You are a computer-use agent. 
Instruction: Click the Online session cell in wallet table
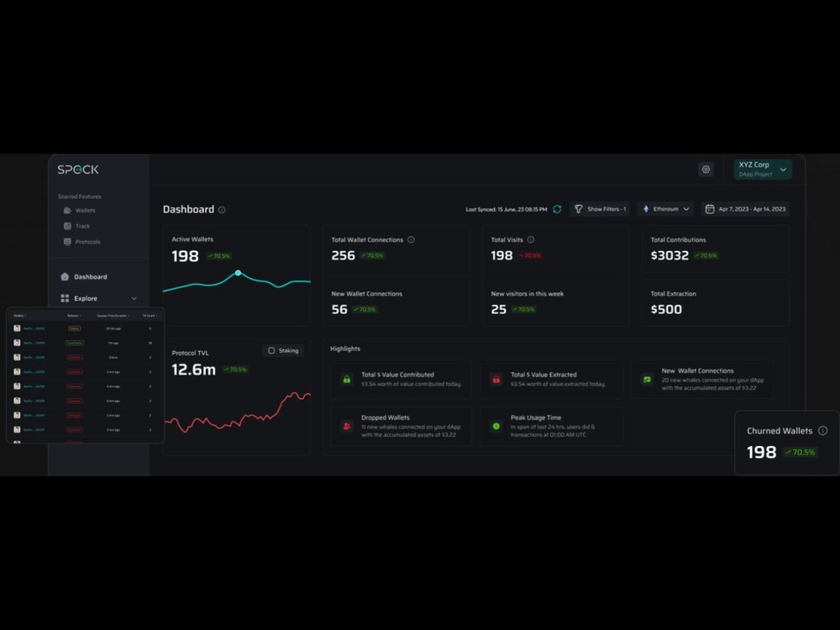[113, 357]
